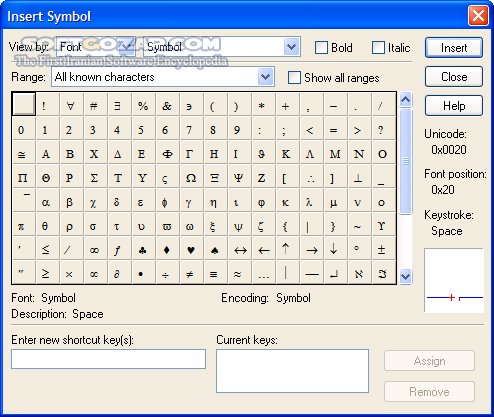Choose the capital Delta Δ symbol
This screenshot has height=417, width=494.
point(120,152)
